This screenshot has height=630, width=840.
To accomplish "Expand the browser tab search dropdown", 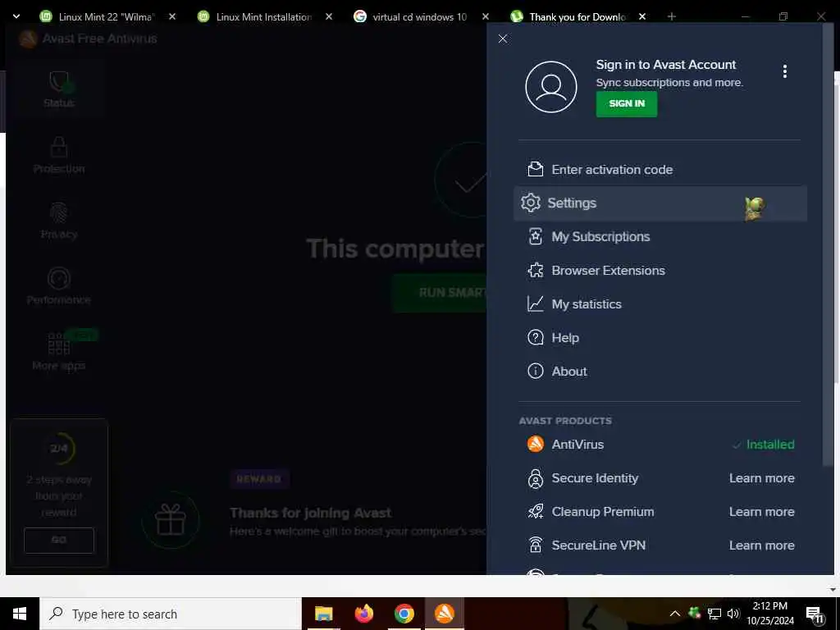I will coord(16,16).
